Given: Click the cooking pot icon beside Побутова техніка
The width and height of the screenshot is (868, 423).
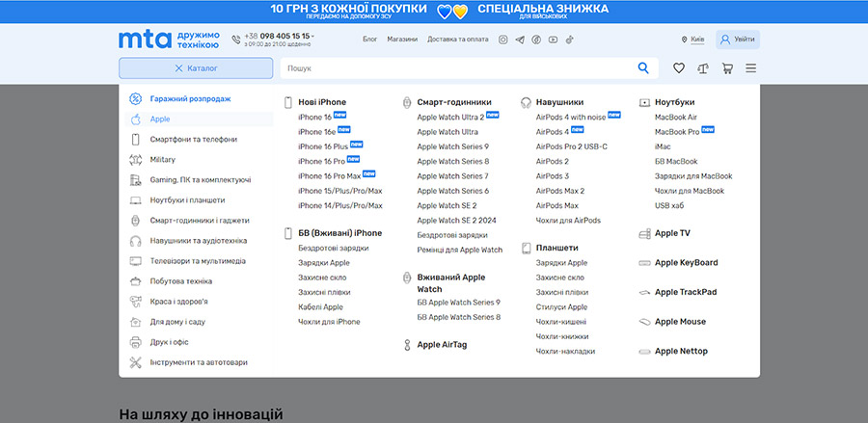Looking at the screenshot, I should pyautogui.click(x=136, y=281).
